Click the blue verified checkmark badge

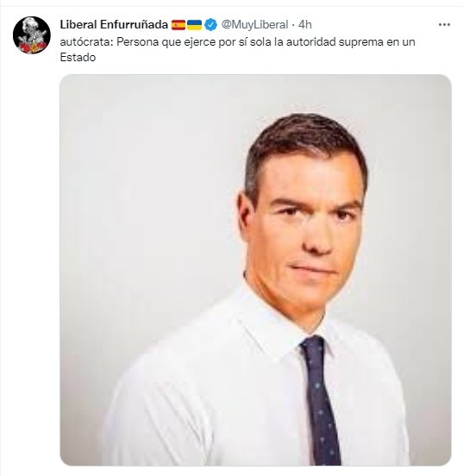click(x=210, y=25)
